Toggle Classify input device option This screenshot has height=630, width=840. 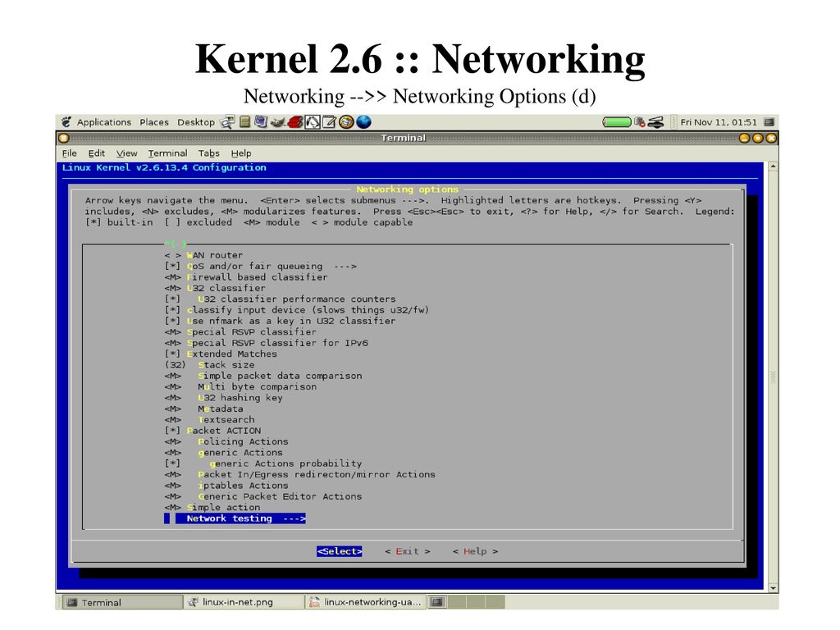[296, 310]
